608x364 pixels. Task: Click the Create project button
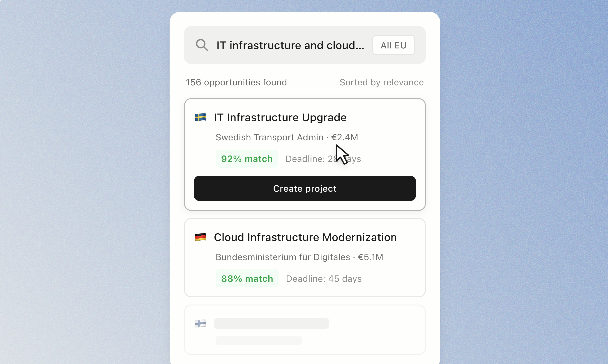305,188
